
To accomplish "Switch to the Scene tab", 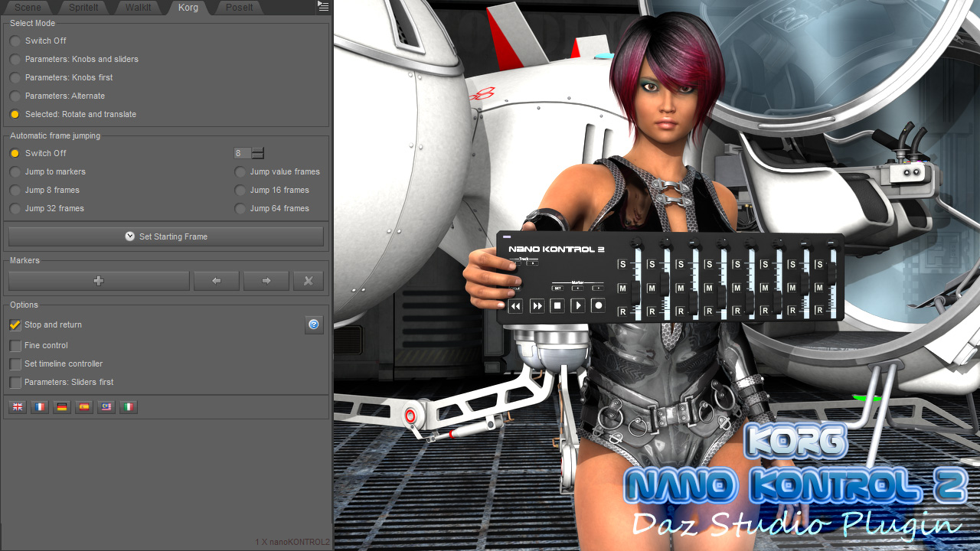I will pyautogui.click(x=28, y=8).
